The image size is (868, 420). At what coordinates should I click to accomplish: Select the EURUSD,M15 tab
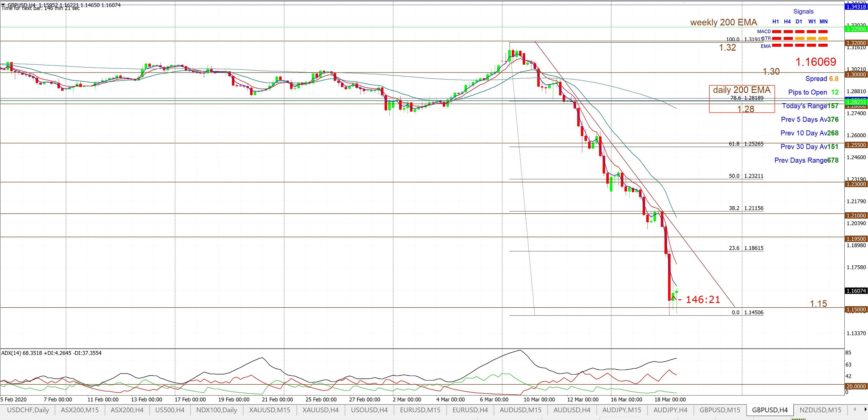pos(420,410)
